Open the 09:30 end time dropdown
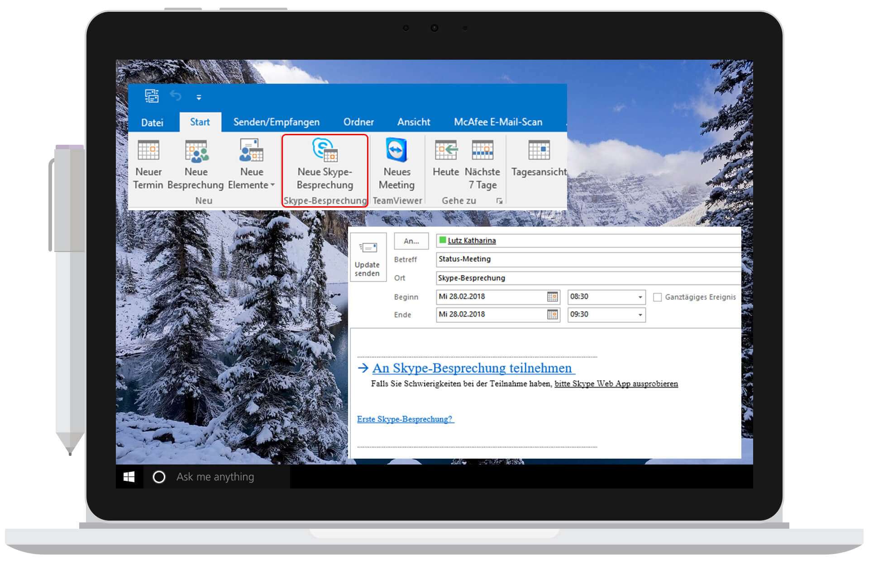This screenshot has width=869, height=588. click(640, 315)
